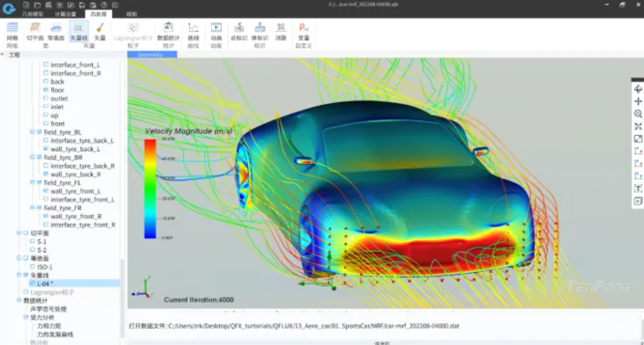This screenshot has width=644, height=345.
Task: Click the Velocity Magnitude color legend bar
Action: (x=150, y=188)
